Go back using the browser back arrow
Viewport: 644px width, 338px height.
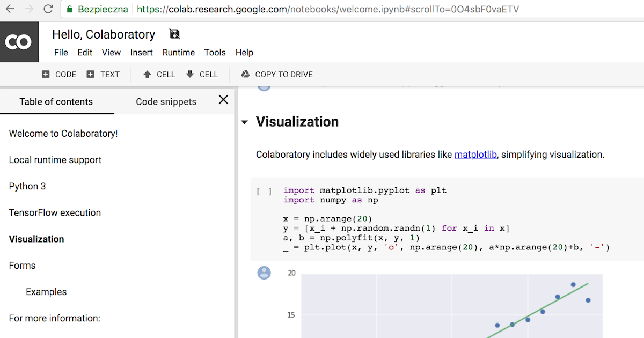coord(11,9)
